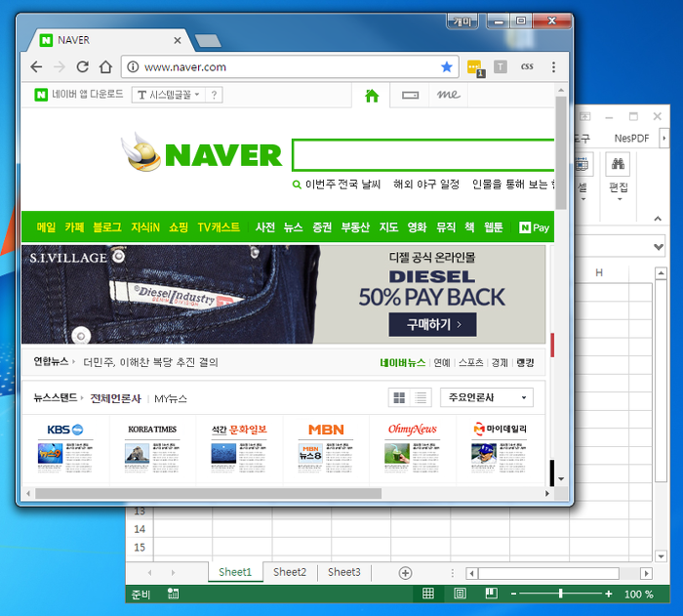Open the 시스템글꼴 font dropdown
The height and width of the screenshot is (616, 683).
[168, 95]
